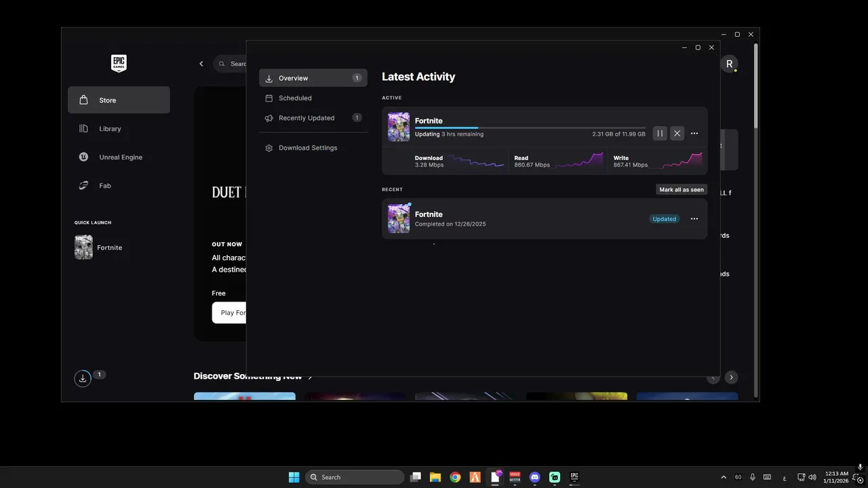Click the Fortnite thumbnail in the Active section

point(399,127)
